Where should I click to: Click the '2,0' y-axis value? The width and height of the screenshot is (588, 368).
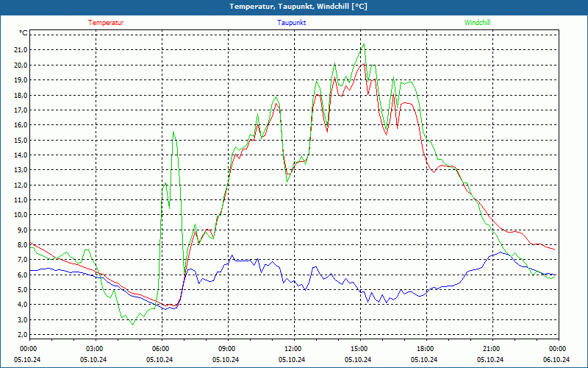23,335
